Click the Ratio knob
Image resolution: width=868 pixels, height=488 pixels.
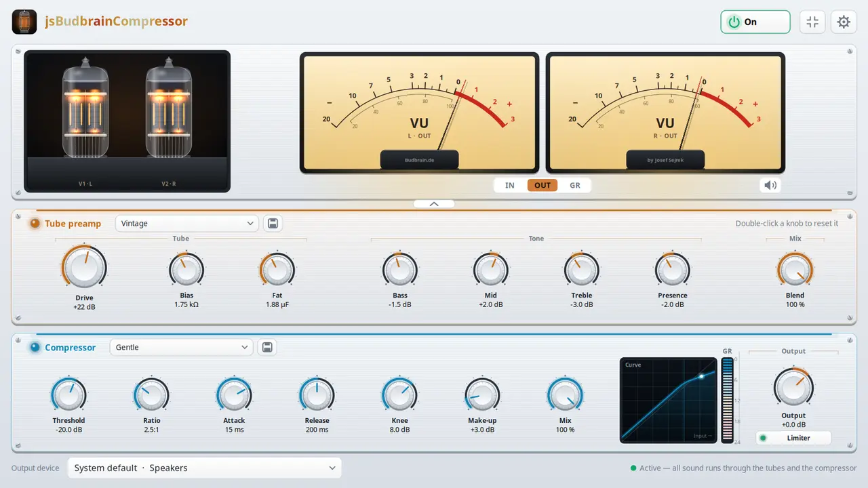[x=151, y=394]
